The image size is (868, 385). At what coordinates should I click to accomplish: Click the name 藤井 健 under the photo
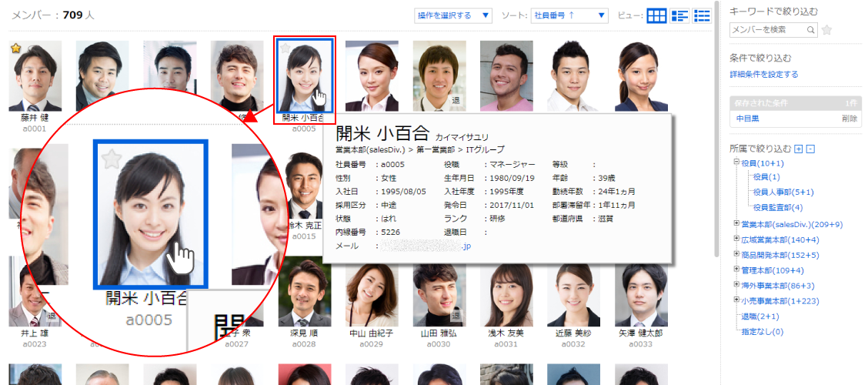(x=35, y=118)
